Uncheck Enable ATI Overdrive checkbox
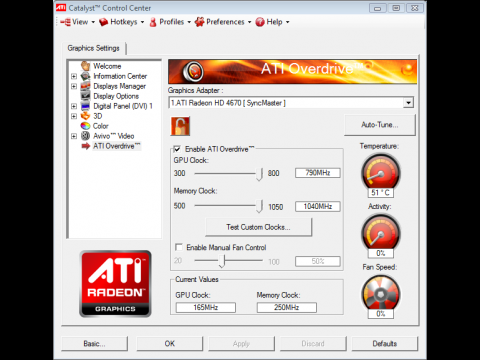Viewport: 480px width, 360px height. [x=177, y=149]
